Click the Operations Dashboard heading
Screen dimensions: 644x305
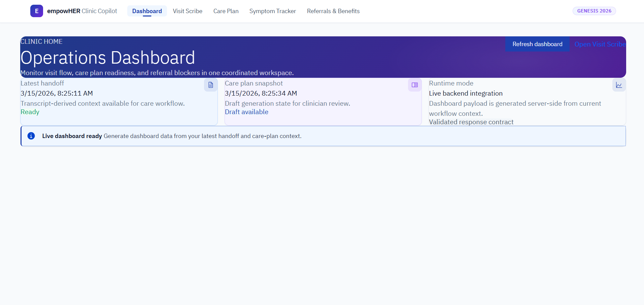108,58
